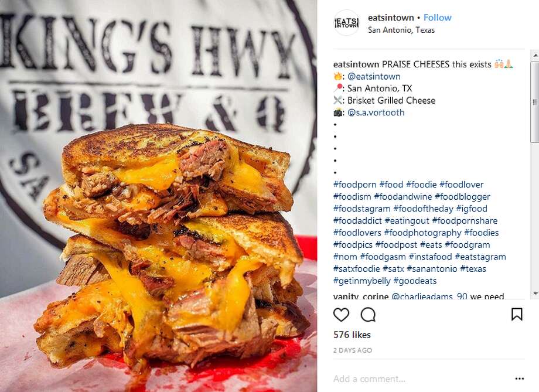539x392 pixels.
Task: Open the #goodeats hashtag
Action: point(415,281)
